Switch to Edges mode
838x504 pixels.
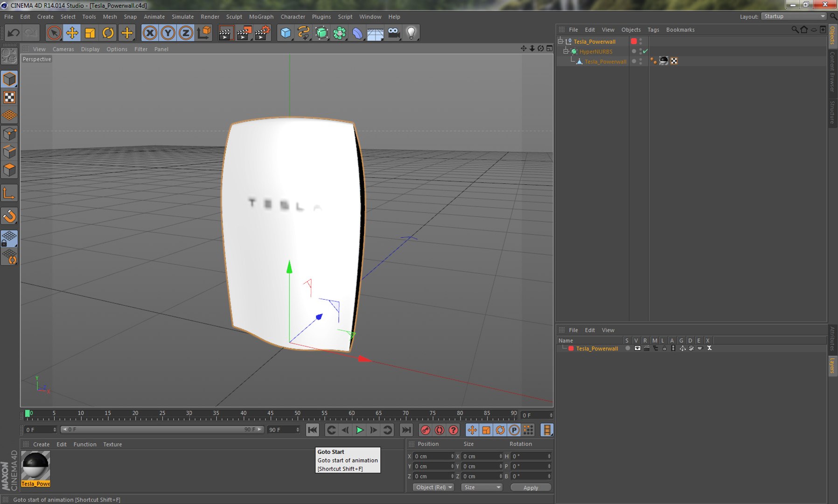(x=9, y=152)
